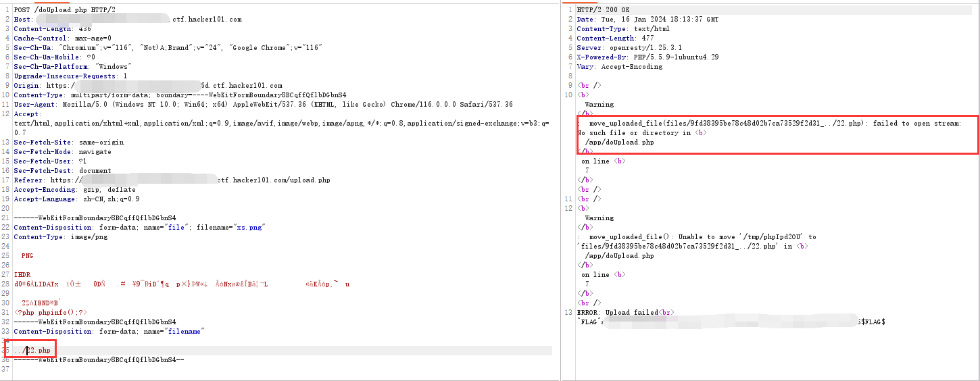Click the Sec-Ch-Ua-Platform "Windows" header
Image resolution: width=980 pixels, height=381 pixels.
point(72,67)
